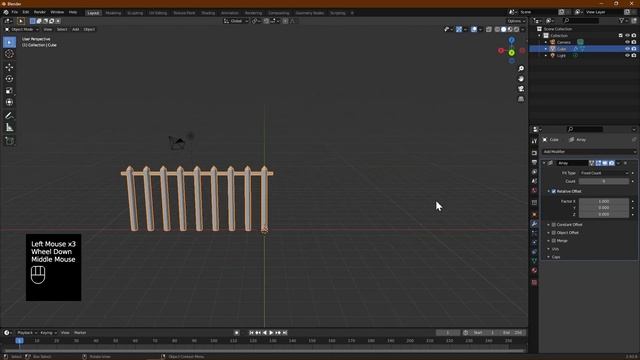Activate the Rotate tool
This screenshot has height=360, width=640.
click(9, 79)
